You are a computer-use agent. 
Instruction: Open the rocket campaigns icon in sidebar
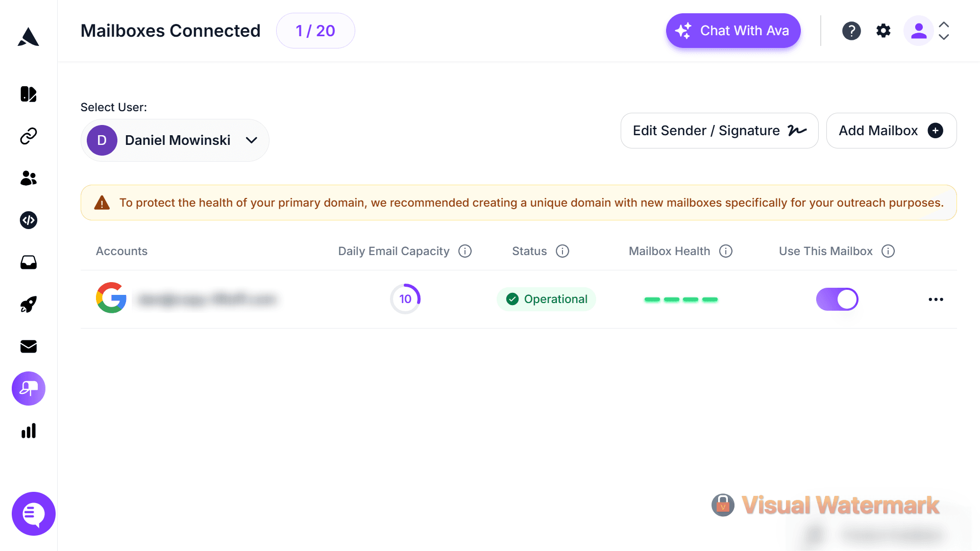(x=29, y=305)
